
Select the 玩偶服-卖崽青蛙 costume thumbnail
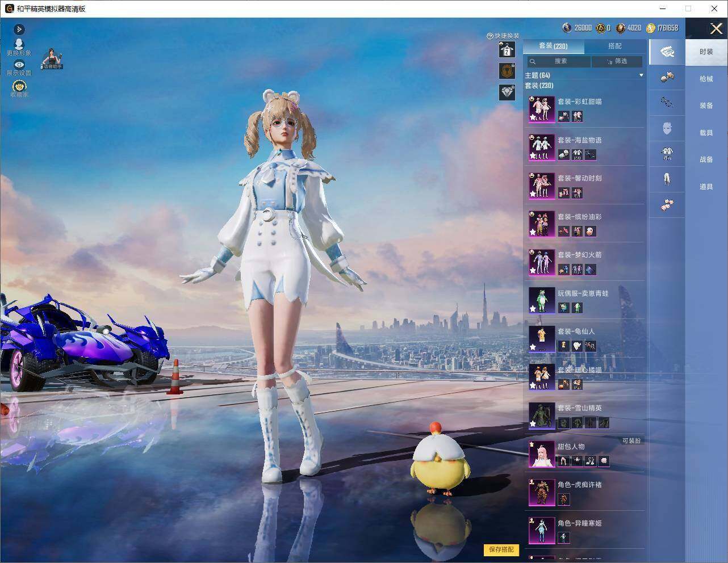[x=542, y=300]
